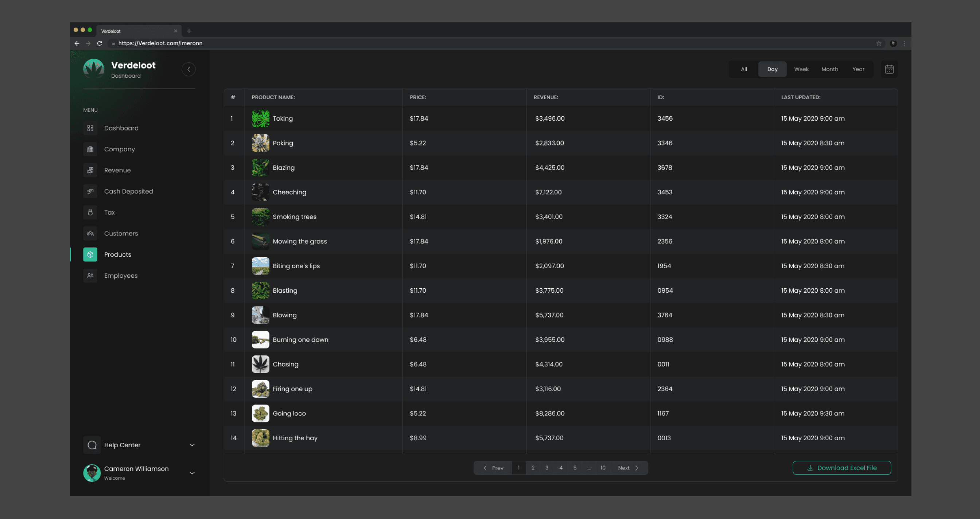Select the All time range filter
The width and height of the screenshot is (980, 519).
(744, 69)
